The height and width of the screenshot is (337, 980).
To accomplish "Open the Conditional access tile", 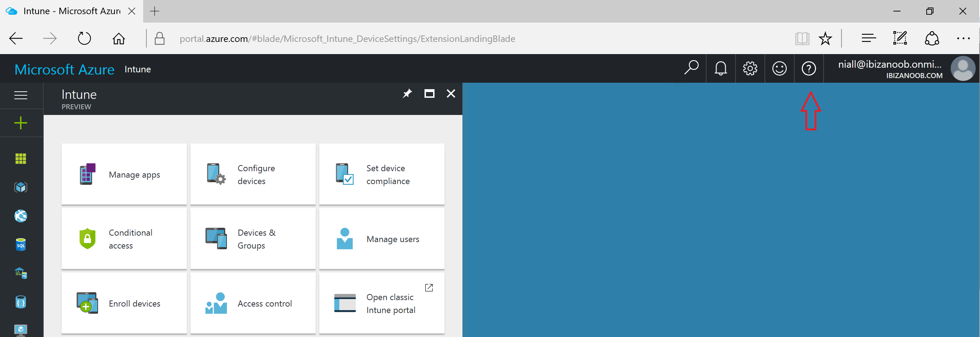I will (124, 239).
